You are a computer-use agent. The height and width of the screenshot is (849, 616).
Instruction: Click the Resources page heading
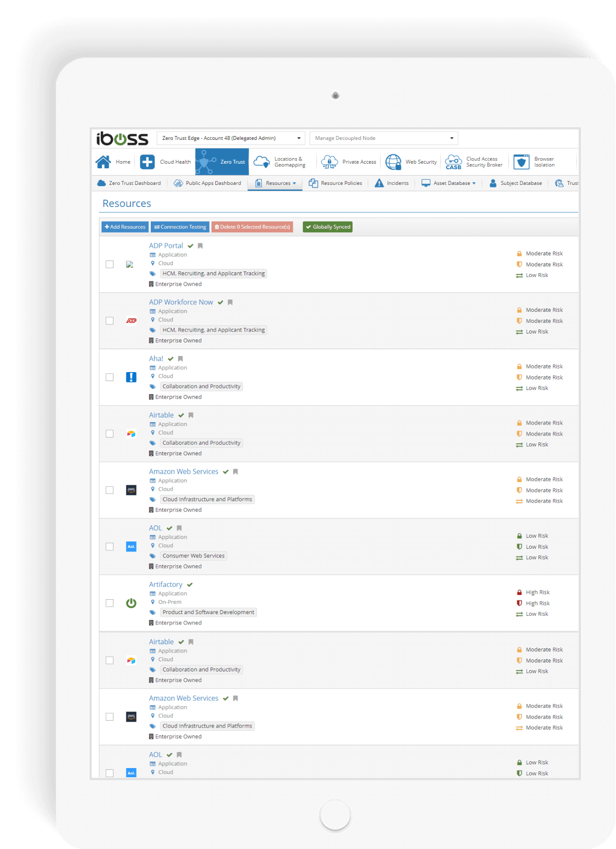(127, 203)
